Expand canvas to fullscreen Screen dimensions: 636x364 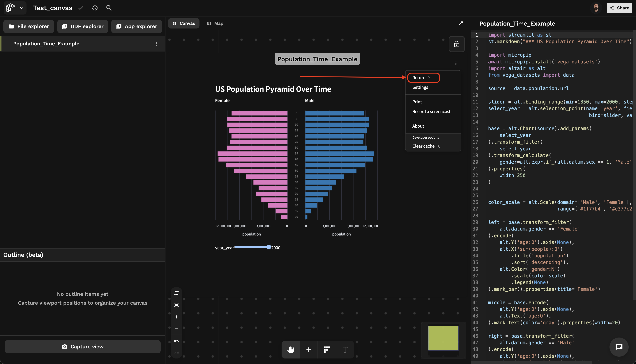click(x=461, y=23)
